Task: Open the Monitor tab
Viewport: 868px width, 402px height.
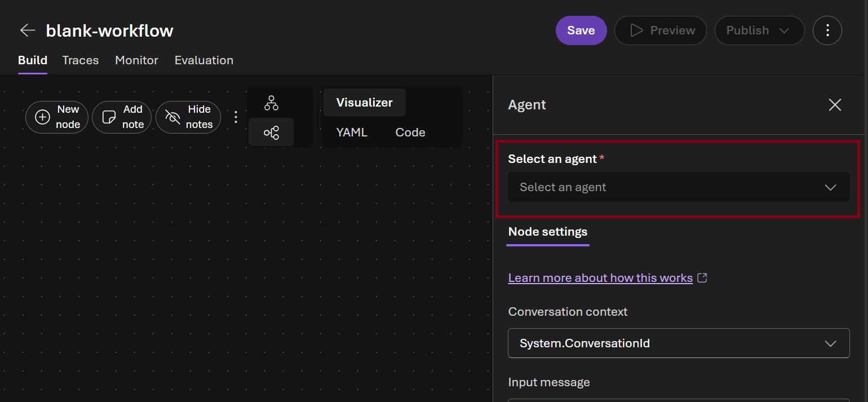Action: 136,60
